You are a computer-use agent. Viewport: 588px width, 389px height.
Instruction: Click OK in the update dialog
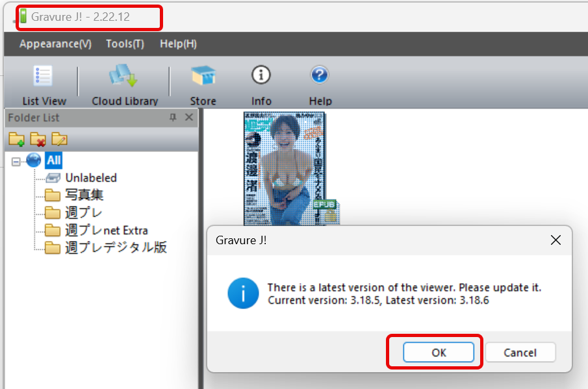(439, 352)
